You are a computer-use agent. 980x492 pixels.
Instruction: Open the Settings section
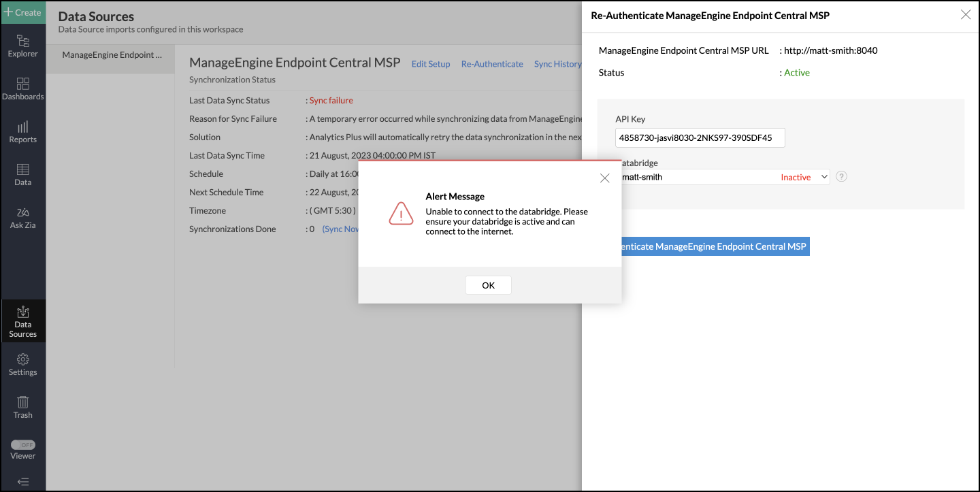(x=23, y=365)
